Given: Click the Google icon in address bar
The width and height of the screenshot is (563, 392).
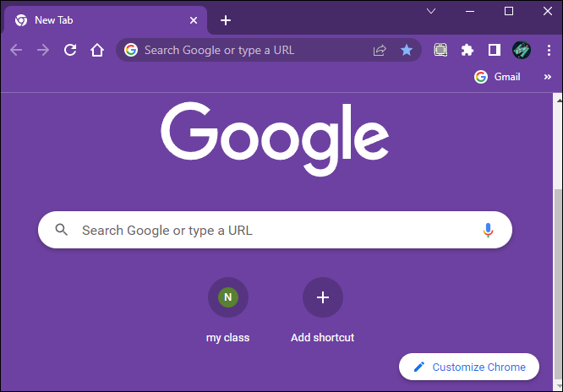Looking at the screenshot, I should [x=131, y=50].
